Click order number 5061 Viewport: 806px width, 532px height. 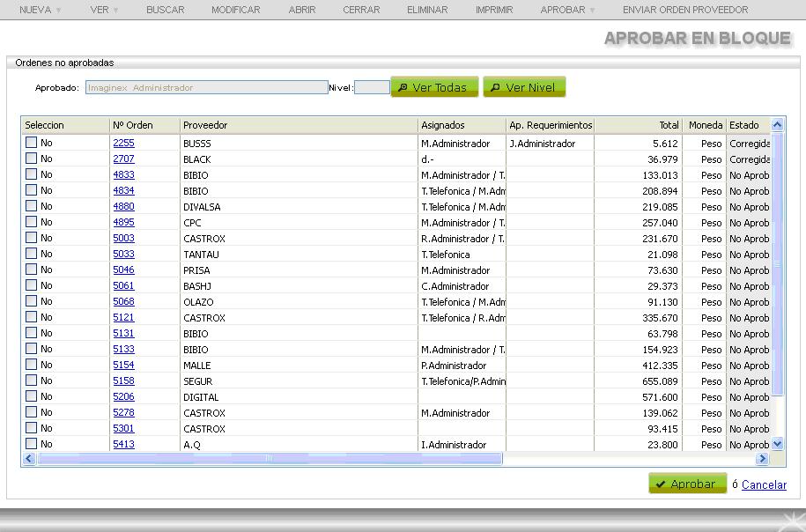pyautogui.click(x=123, y=285)
